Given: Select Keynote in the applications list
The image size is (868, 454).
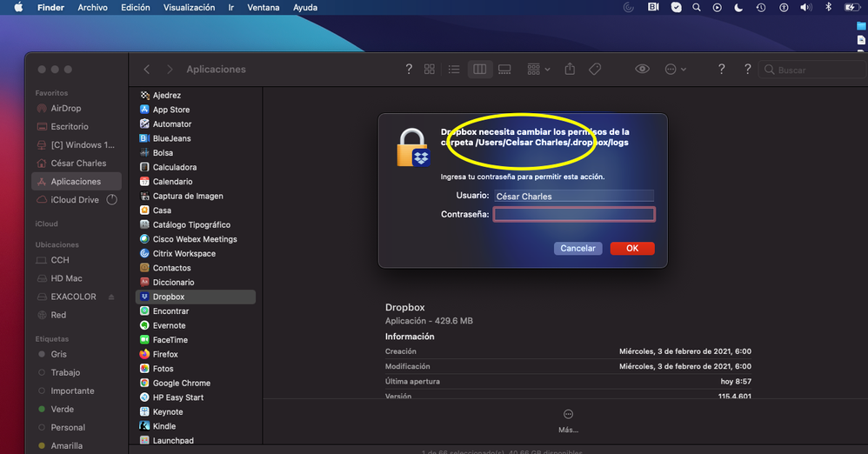Looking at the screenshot, I should (x=196, y=412).
